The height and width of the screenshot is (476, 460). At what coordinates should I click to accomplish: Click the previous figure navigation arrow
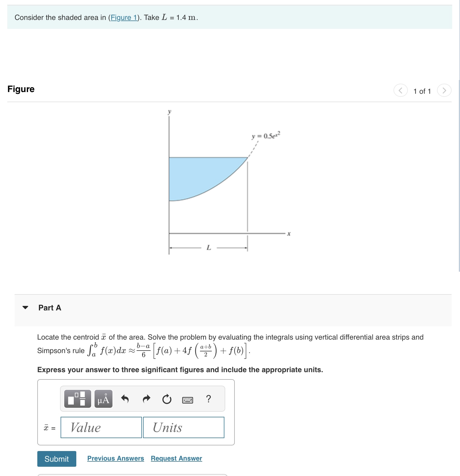pyautogui.click(x=401, y=90)
